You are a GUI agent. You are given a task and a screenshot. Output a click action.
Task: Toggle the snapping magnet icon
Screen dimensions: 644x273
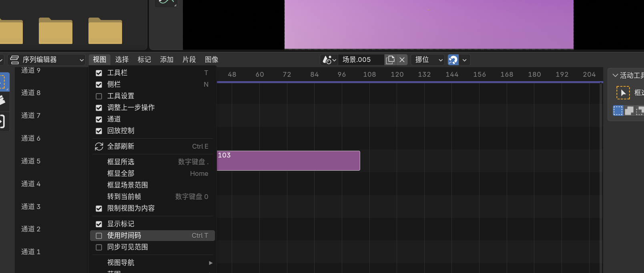pyautogui.click(x=453, y=60)
